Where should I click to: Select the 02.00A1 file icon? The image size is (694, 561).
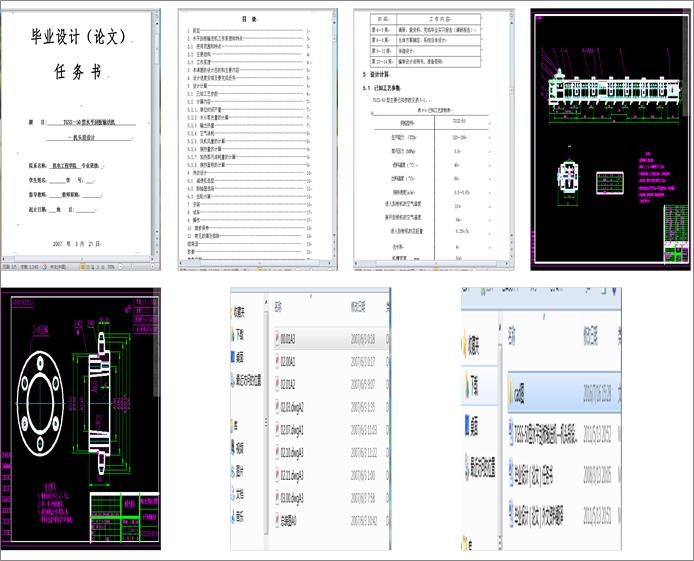pyautogui.click(x=277, y=361)
